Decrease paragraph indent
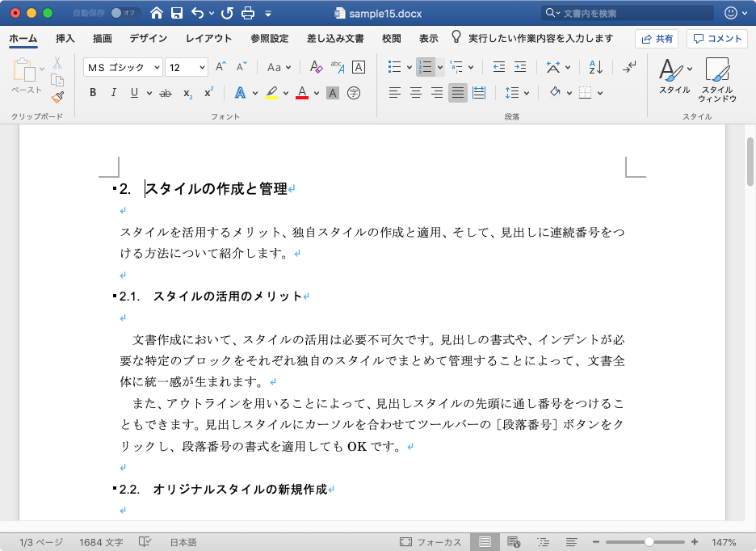 (499, 67)
